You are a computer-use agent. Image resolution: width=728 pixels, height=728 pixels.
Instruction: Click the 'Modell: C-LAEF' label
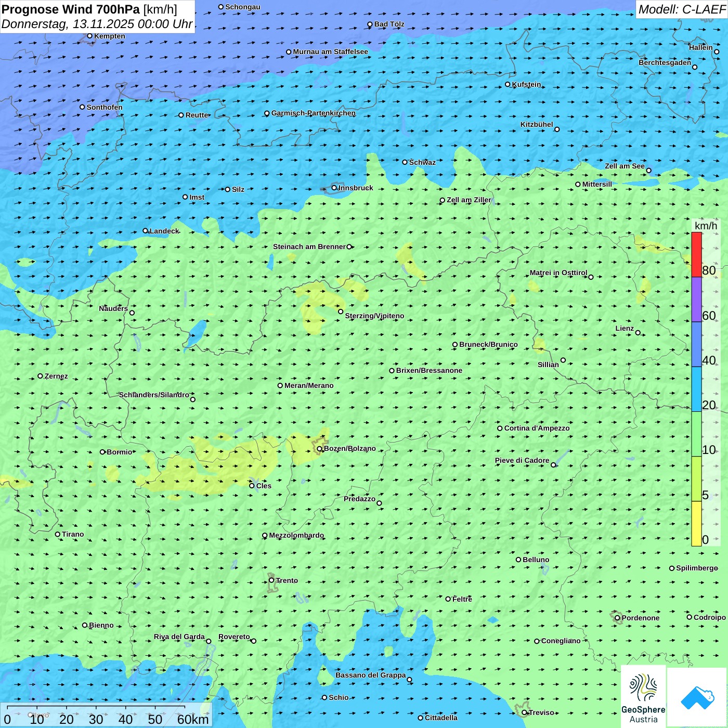[x=681, y=9]
